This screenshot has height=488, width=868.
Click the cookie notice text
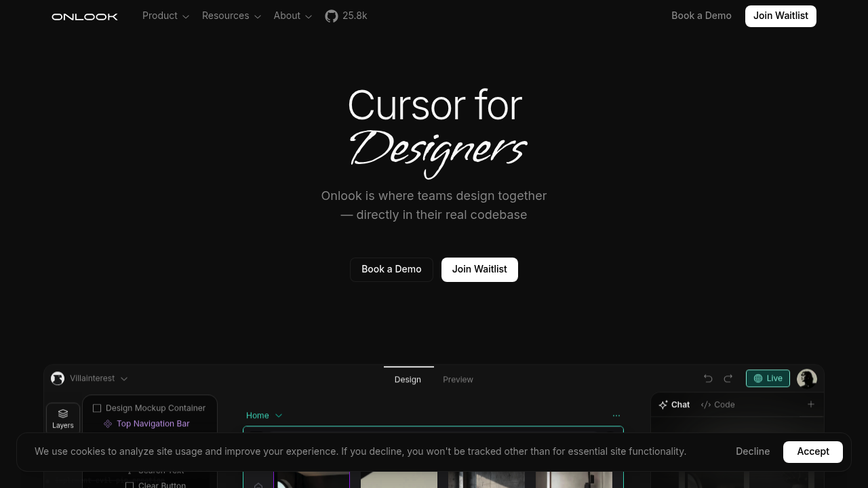coord(360,451)
